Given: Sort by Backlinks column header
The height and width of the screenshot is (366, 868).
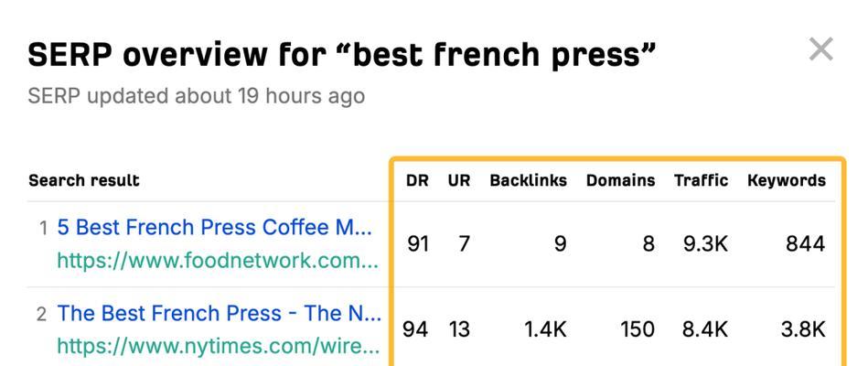Looking at the screenshot, I should (528, 180).
